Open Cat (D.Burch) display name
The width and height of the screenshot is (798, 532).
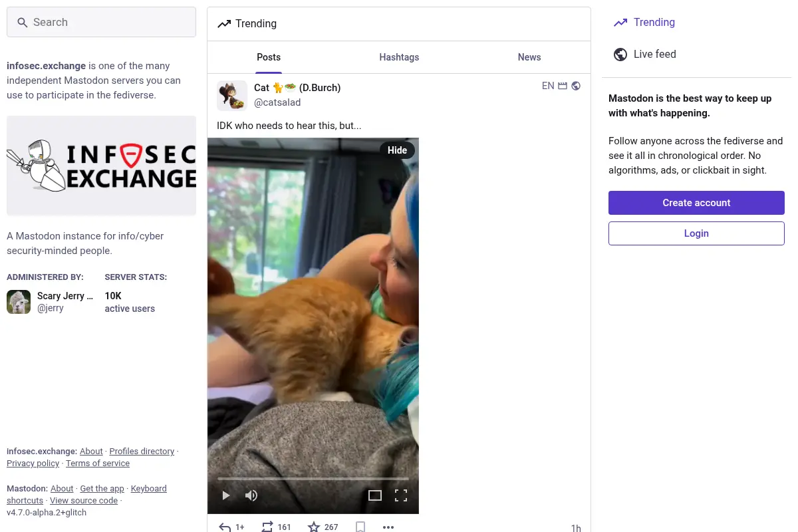(x=297, y=88)
